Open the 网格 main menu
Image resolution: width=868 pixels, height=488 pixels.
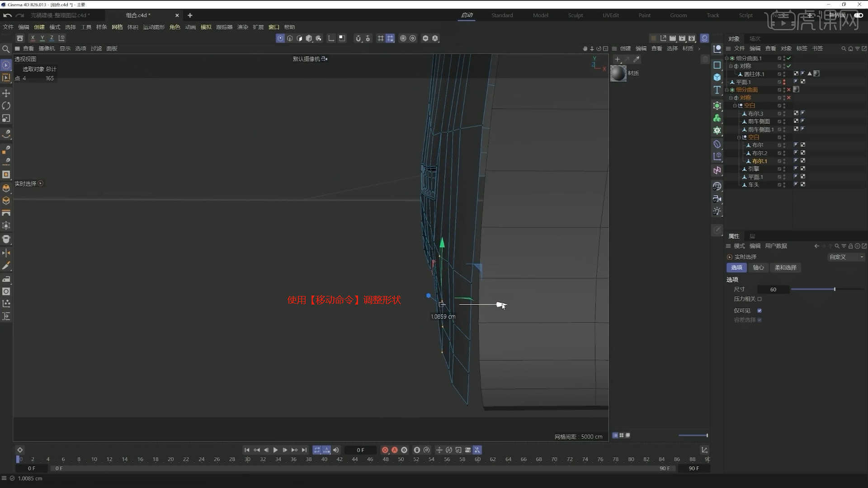pyautogui.click(x=117, y=27)
